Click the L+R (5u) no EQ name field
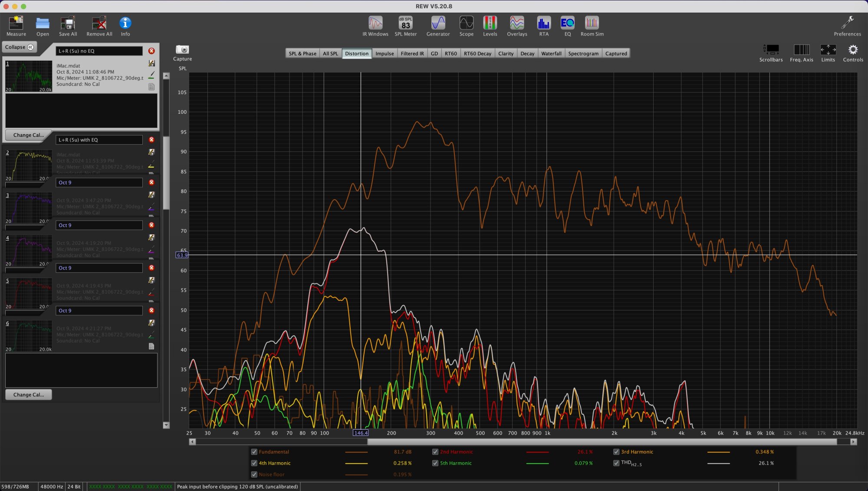This screenshot has height=491, width=868. point(99,51)
